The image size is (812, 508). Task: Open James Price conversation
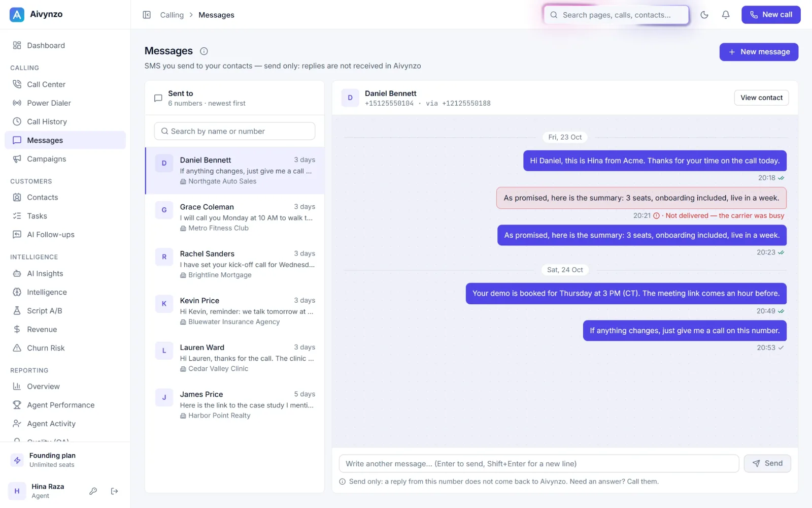point(235,405)
